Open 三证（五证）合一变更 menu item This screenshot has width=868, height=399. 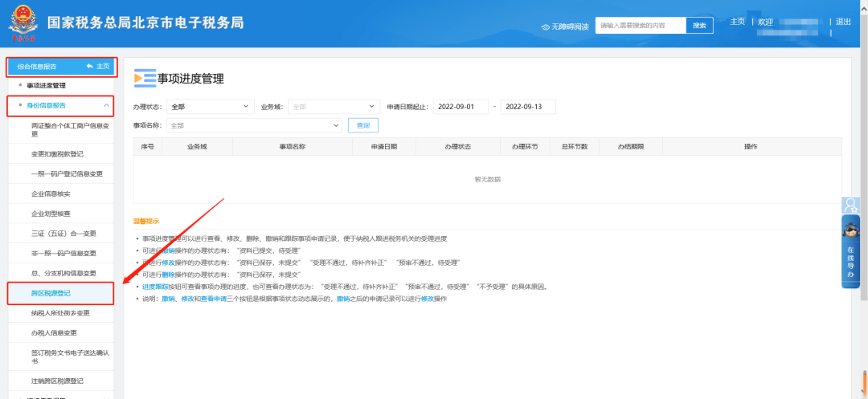pos(63,233)
